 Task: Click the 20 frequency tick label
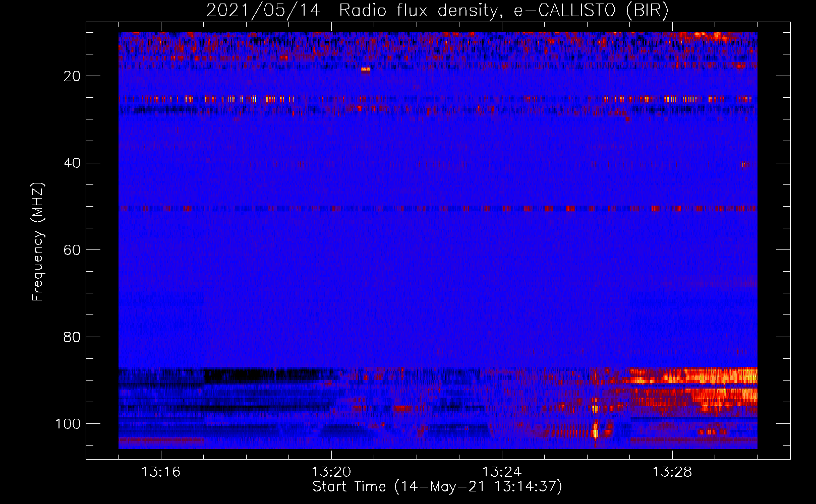pos(72,76)
